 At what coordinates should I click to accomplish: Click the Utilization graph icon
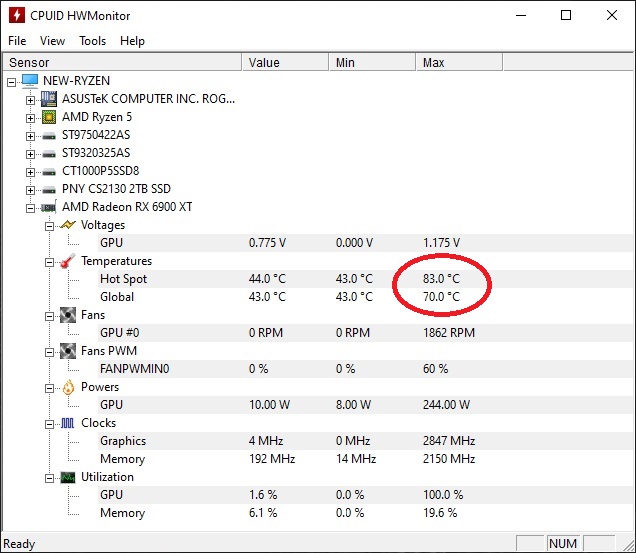(x=68, y=478)
